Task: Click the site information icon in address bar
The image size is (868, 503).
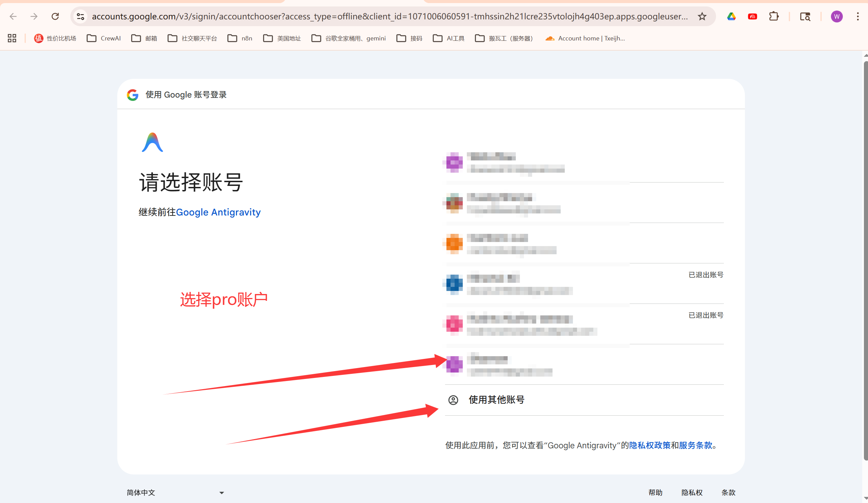Action: click(x=81, y=16)
